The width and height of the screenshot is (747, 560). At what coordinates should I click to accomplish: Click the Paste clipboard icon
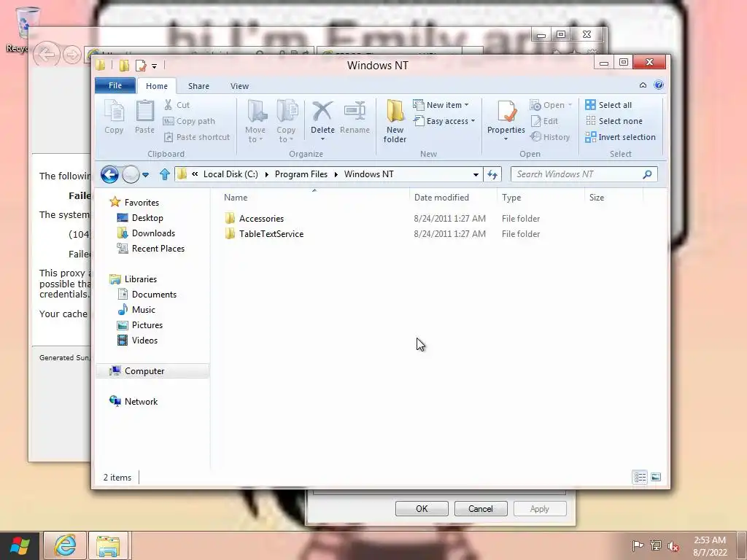(145, 117)
